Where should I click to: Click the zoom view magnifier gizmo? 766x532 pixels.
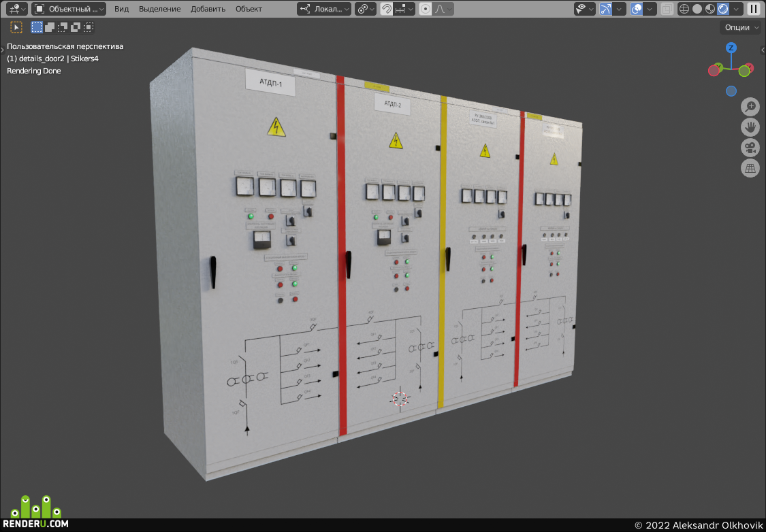coord(750,106)
